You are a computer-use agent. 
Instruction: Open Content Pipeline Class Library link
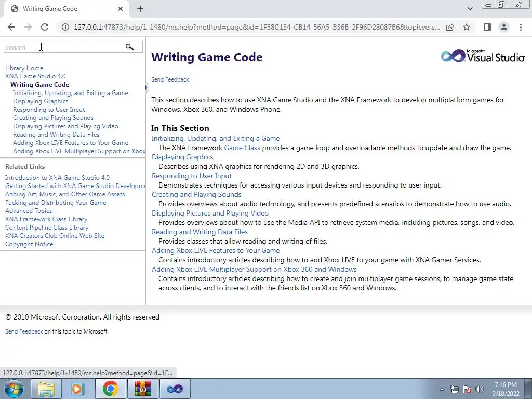click(47, 228)
